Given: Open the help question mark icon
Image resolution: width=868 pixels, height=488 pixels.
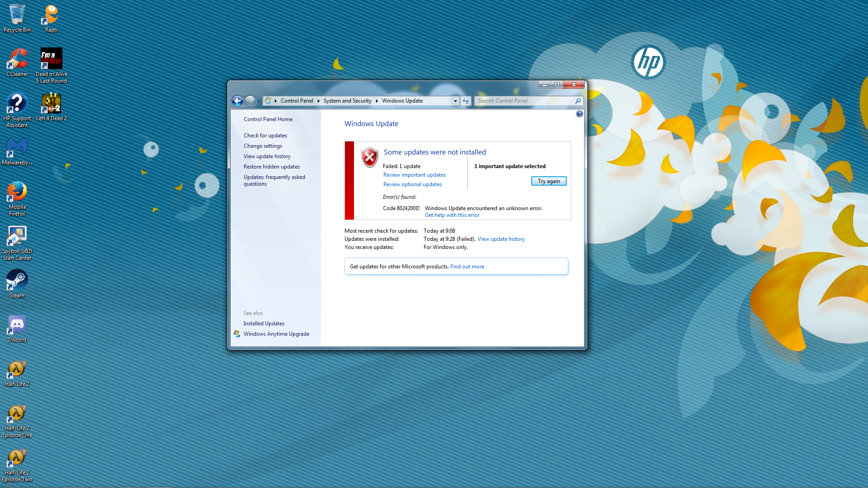Looking at the screenshot, I should (579, 114).
